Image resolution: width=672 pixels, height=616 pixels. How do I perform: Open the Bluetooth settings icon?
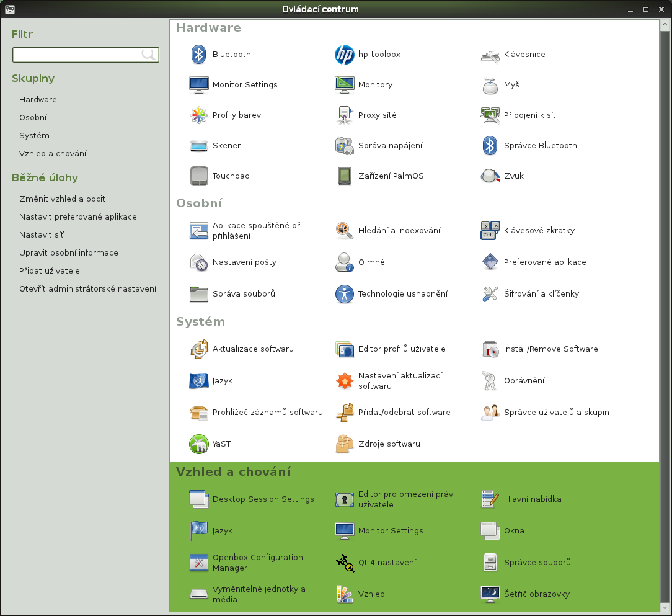coord(198,55)
